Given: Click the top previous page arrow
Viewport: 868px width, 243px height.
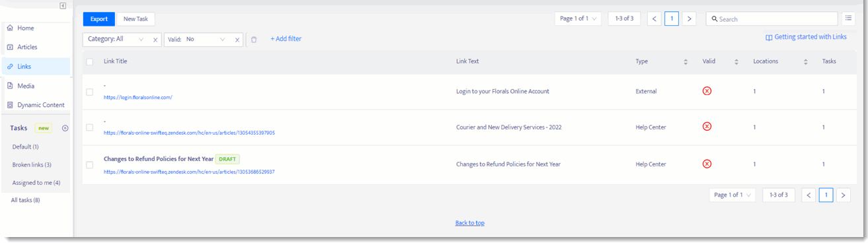Looking at the screenshot, I should [654, 19].
